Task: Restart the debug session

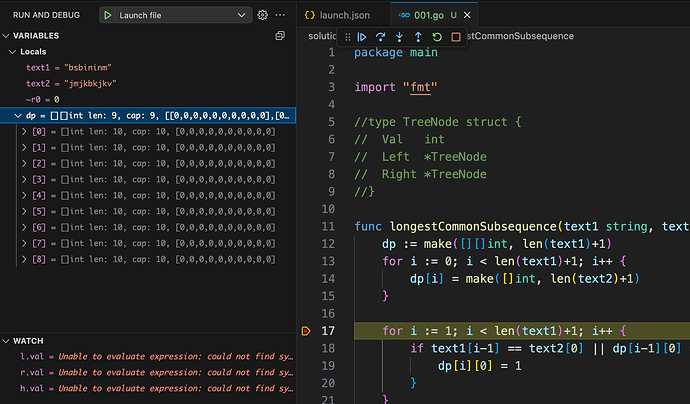Action: (x=437, y=36)
